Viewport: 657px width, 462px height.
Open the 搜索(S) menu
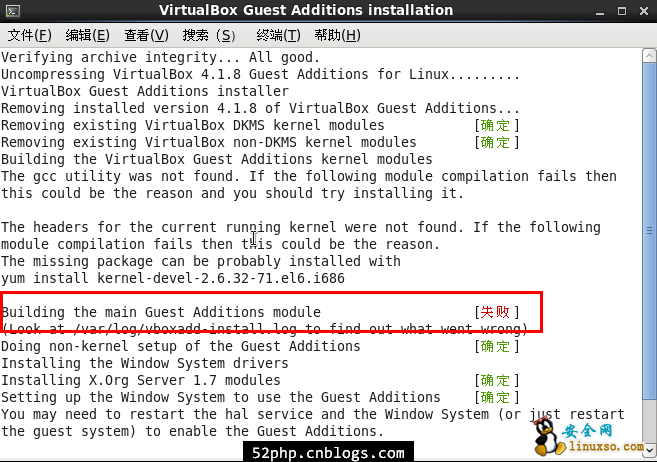point(209,36)
